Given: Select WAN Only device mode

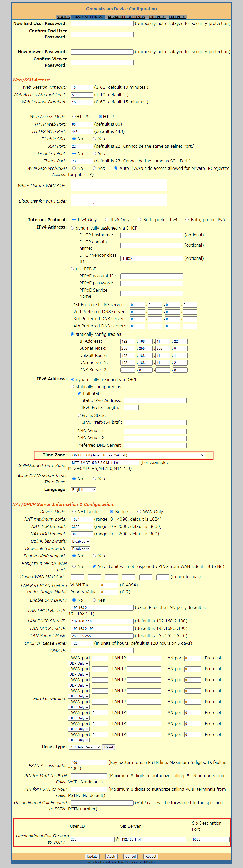Looking at the screenshot, I should tap(139, 512).
